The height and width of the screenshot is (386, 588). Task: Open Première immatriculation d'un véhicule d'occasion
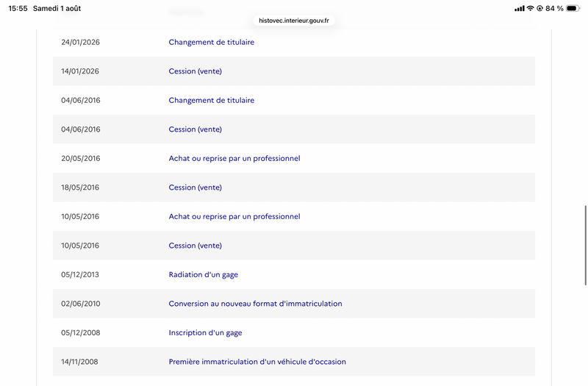pos(257,362)
